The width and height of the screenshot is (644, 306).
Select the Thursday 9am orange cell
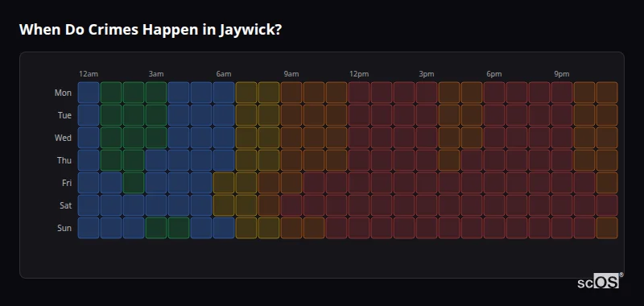pos(291,160)
